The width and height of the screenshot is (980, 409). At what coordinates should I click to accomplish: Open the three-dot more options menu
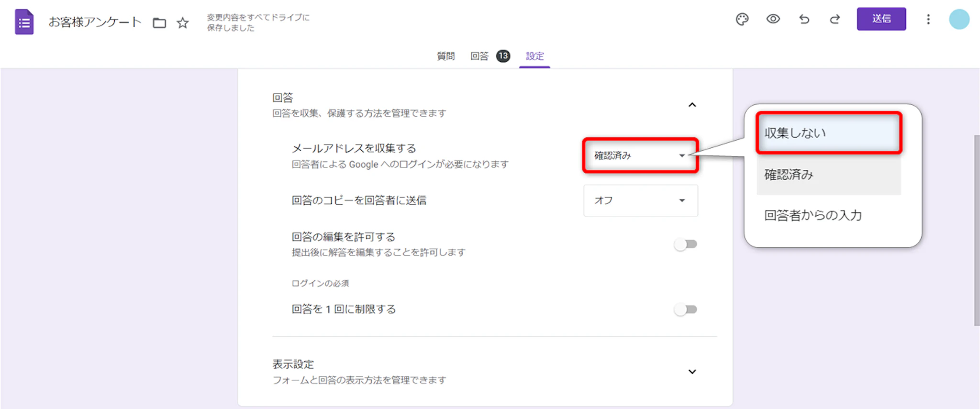point(928,19)
